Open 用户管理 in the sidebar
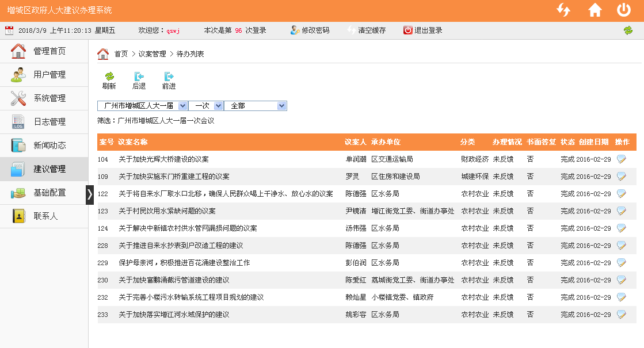 click(x=44, y=75)
